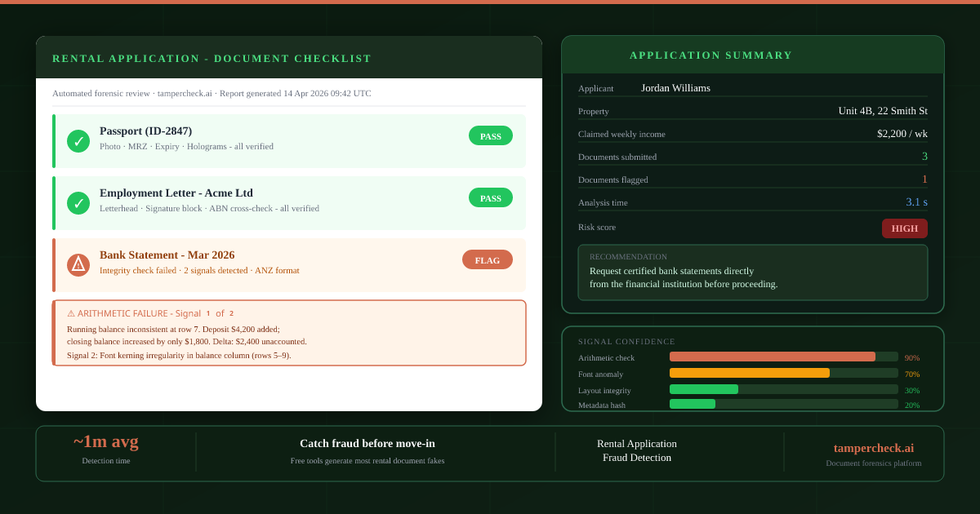
Task: Click the ~1m avg detection time stat
Action: (x=106, y=441)
